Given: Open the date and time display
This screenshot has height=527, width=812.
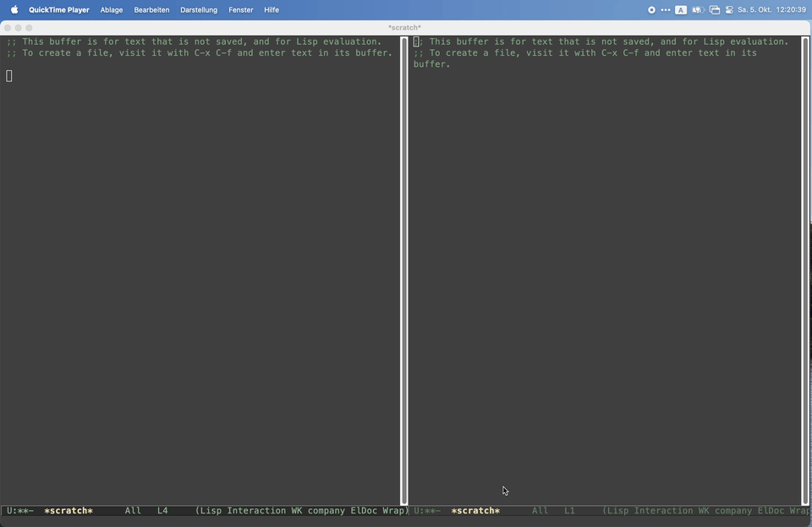Looking at the screenshot, I should (x=771, y=10).
